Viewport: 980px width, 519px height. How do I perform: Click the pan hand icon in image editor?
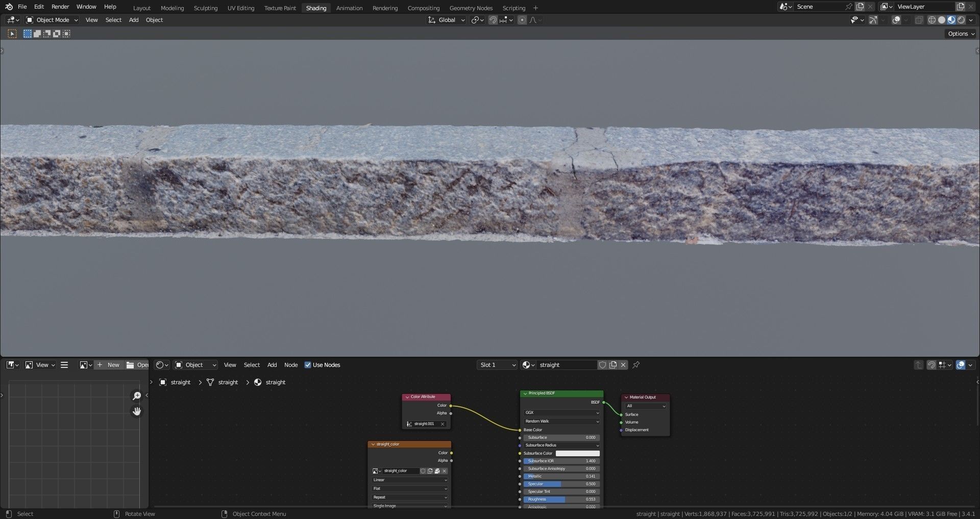(137, 411)
